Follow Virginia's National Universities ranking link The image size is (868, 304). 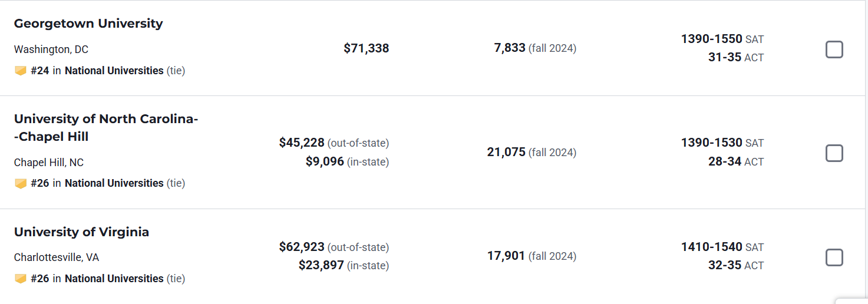tap(114, 279)
